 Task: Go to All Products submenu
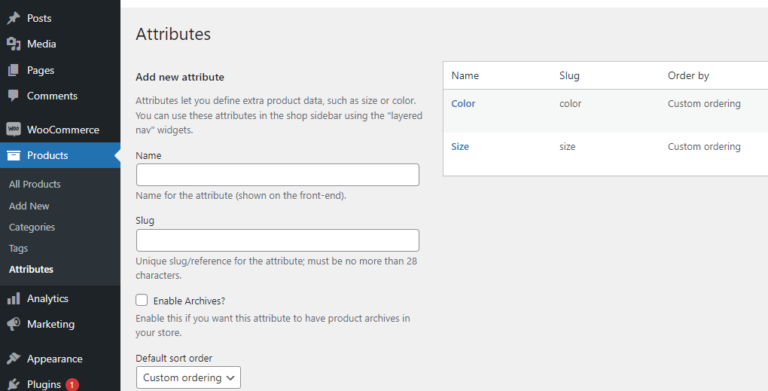coord(35,184)
